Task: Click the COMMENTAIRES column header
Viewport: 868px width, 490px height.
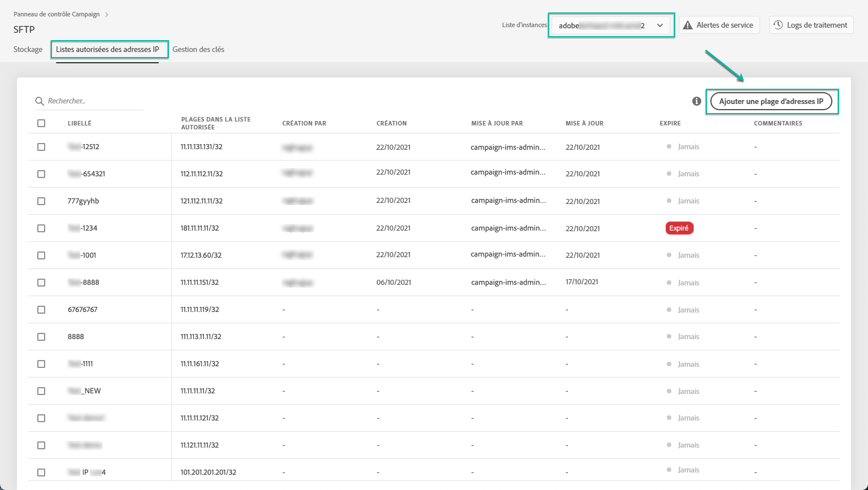Action: coord(778,123)
